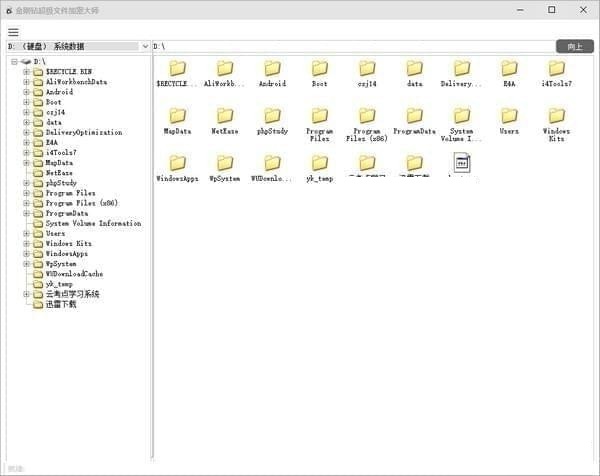The width and height of the screenshot is (600, 476).
Task: Expand the AliWorkbenchData tree node
Action: pos(26,82)
